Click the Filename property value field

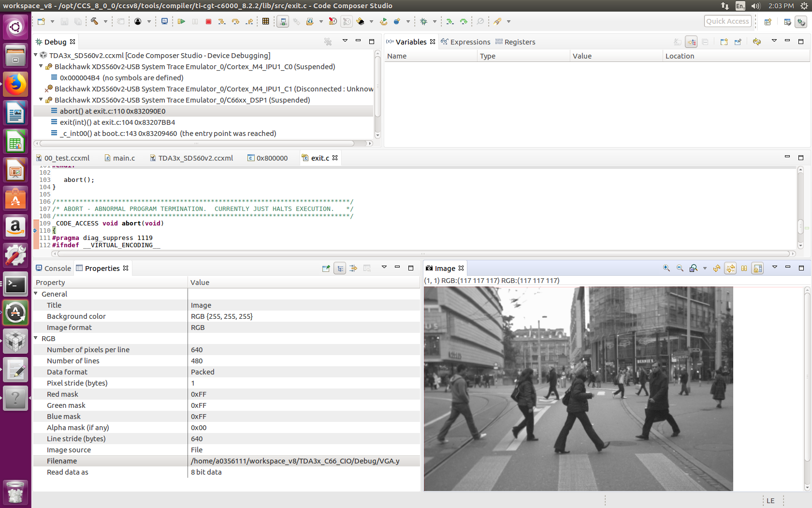295,461
